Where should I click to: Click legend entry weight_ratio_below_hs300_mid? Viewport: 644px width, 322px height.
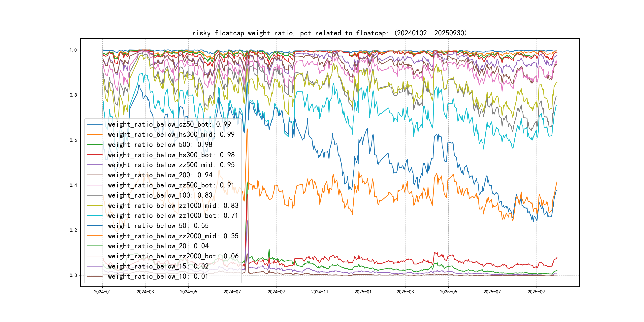pyautogui.click(x=171, y=135)
